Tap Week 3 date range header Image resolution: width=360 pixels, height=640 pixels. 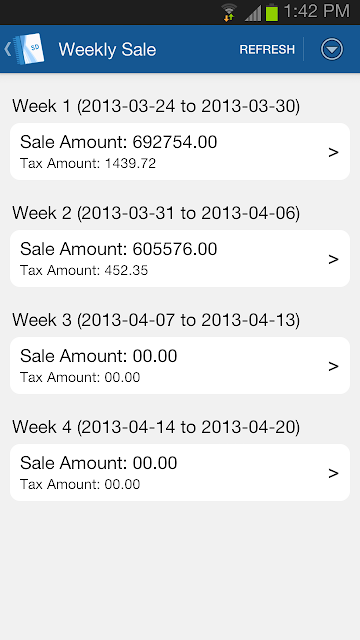point(156,320)
